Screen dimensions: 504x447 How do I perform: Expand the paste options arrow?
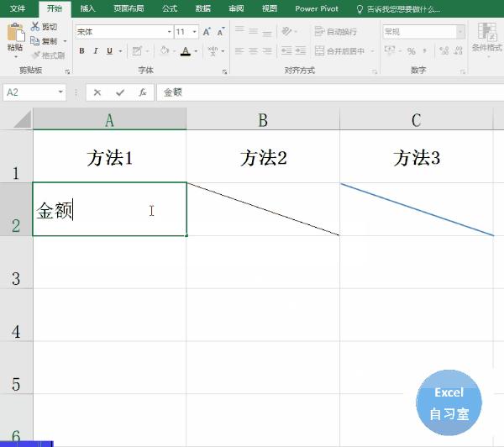pyautogui.click(x=15, y=56)
